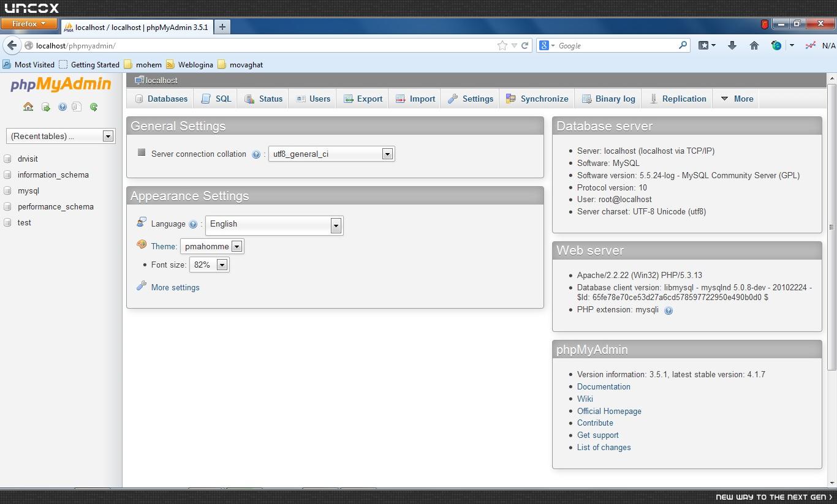Switch to the Databases tab
The image size is (837, 504).
(162, 99)
